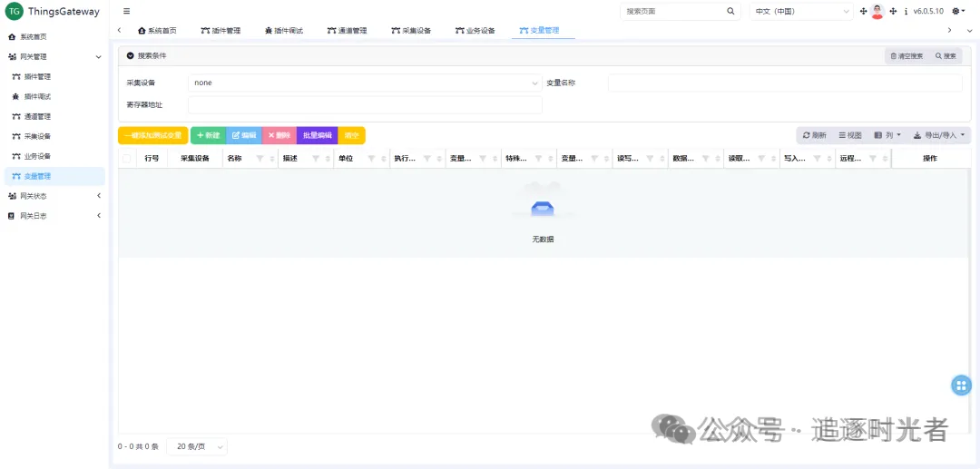Image resolution: width=980 pixels, height=469 pixels.
Task: Sort by the 名称 column sort arrows
Action: tap(272, 159)
